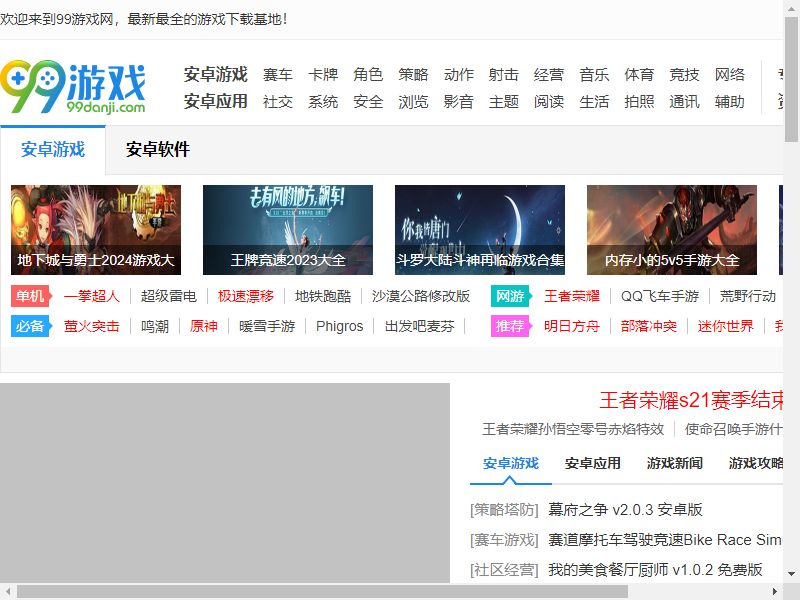The height and width of the screenshot is (600, 800).
Task: Open the 明日方舟 link
Action: pyautogui.click(x=572, y=327)
